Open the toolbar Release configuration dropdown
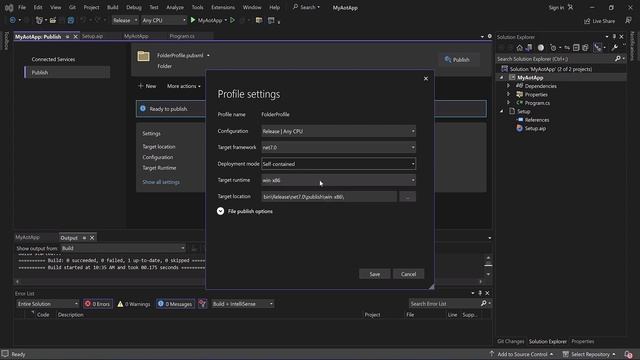 tap(125, 20)
